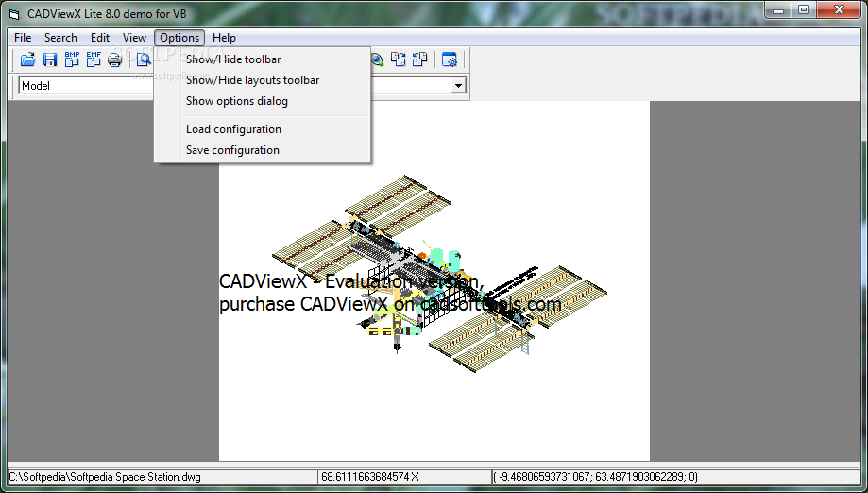Open the File menu
The height and width of the screenshot is (493, 868).
pyautogui.click(x=23, y=38)
